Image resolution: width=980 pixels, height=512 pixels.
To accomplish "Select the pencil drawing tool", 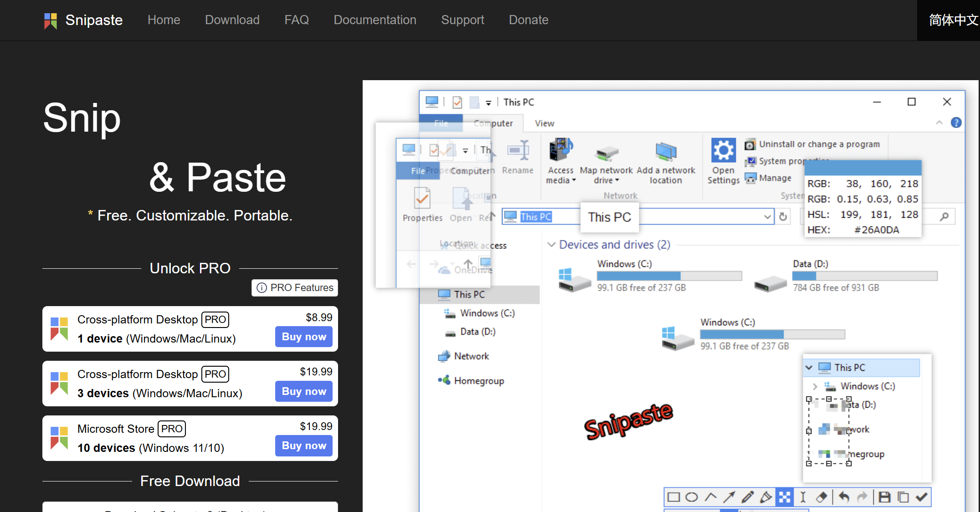I will click(x=747, y=497).
